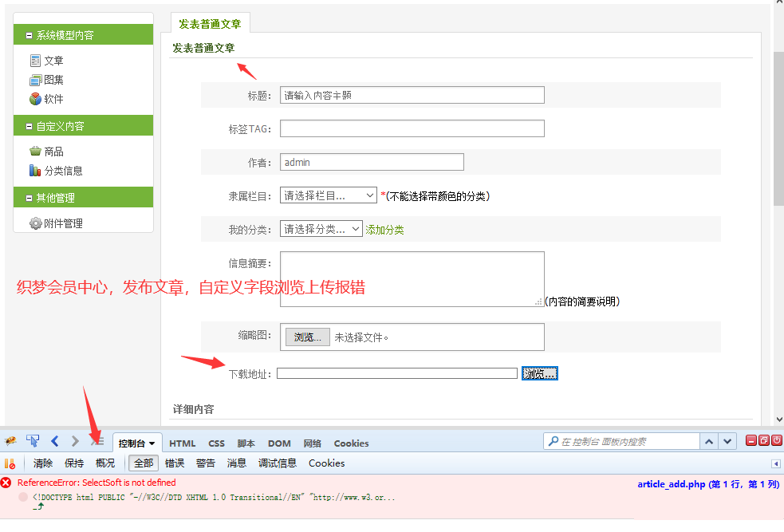Click the forward navigation arrow in Firebug
784x532 pixels.
[x=73, y=440]
